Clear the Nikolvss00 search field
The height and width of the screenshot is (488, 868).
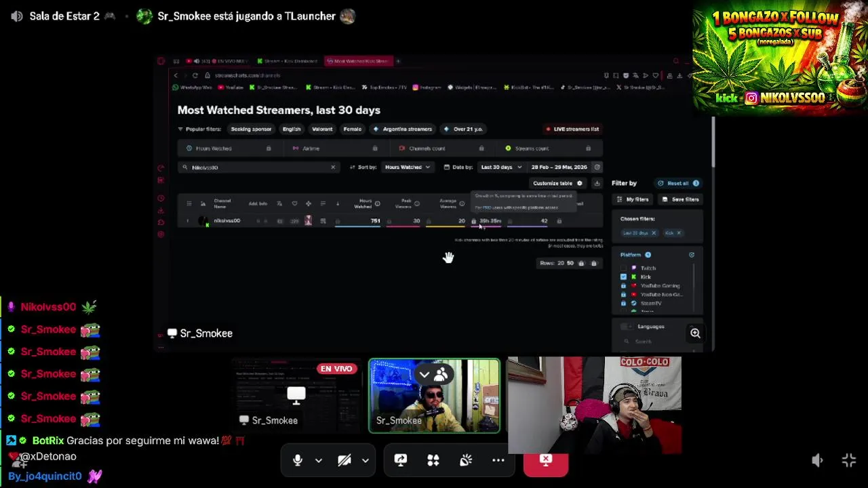[x=333, y=167]
